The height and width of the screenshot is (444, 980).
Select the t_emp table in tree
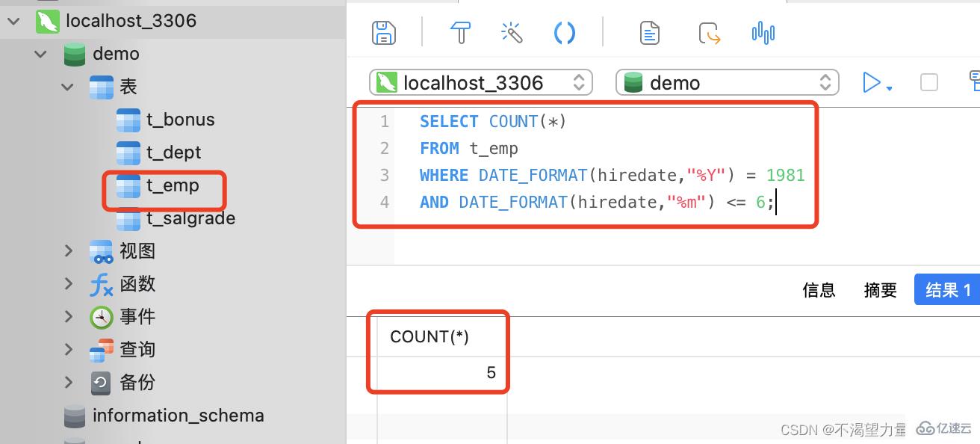point(172,185)
